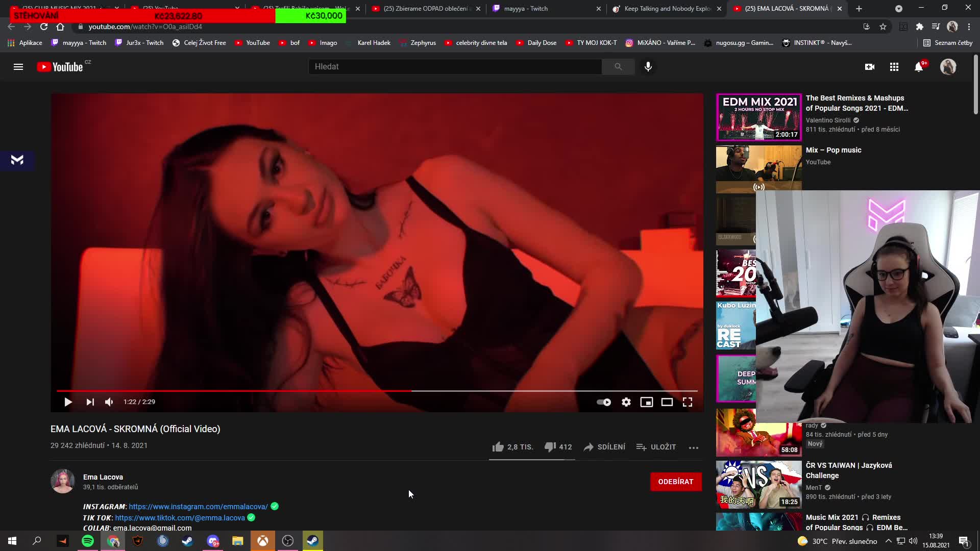Screen dimensions: 980x551
Task: Open a new browser tab
Action: coord(859,9)
